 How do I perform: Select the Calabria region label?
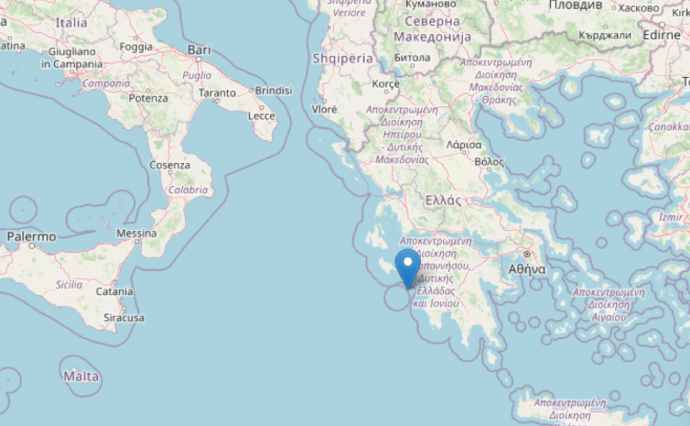(x=188, y=190)
